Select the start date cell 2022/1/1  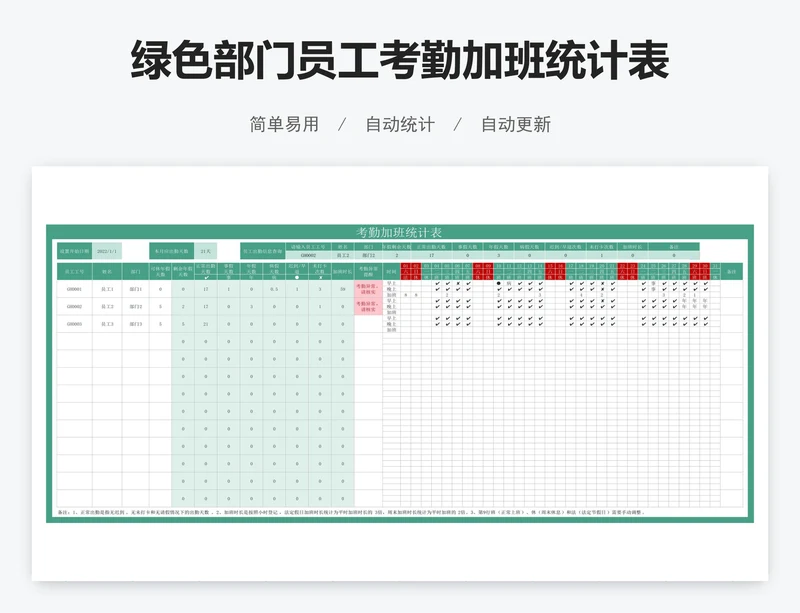pos(107,251)
